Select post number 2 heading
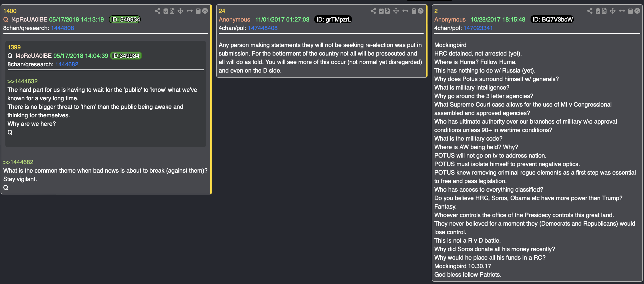Image resolution: width=644 pixels, height=284 pixels. click(x=436, y=11)
